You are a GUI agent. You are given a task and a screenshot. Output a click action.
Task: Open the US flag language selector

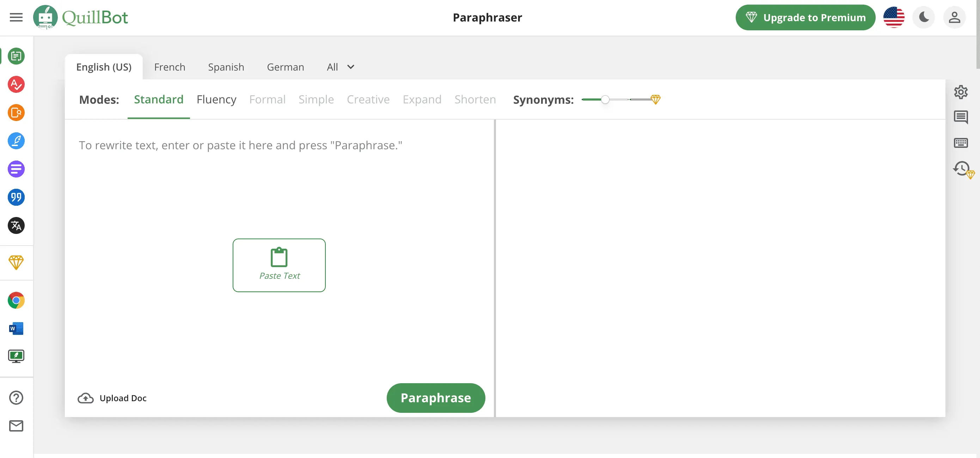(x=894, y=18)
